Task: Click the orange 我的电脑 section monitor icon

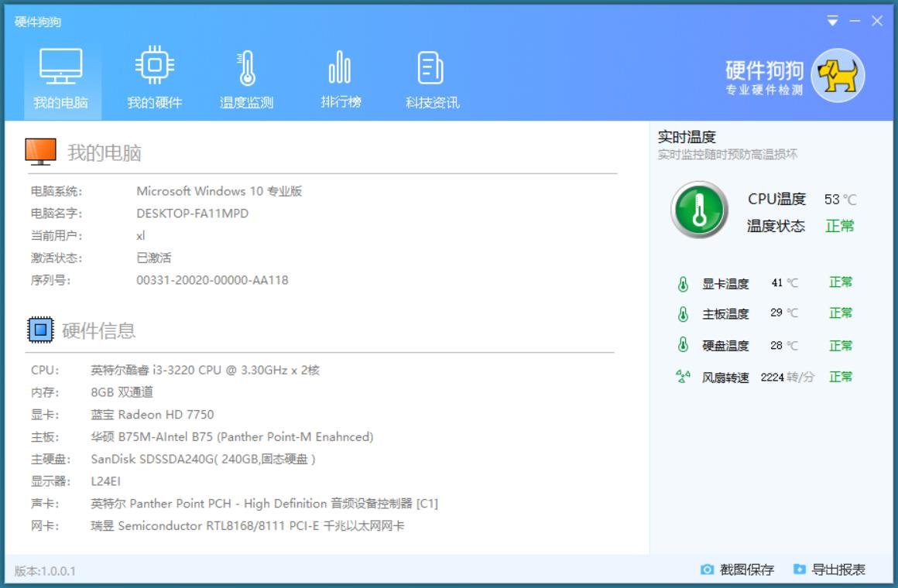Action: coord(40,152)
